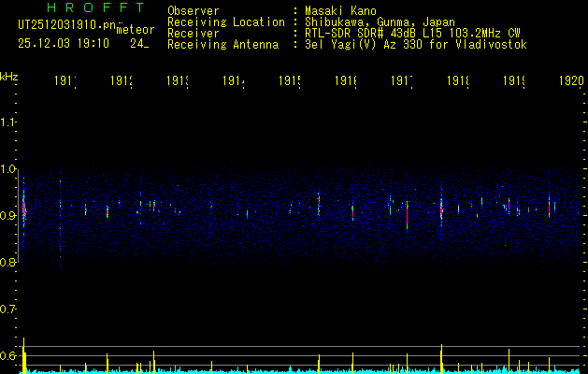The image size is (588, 374).
Task: Click the 1.1 frequency axis label
Action: click(7, 122)
